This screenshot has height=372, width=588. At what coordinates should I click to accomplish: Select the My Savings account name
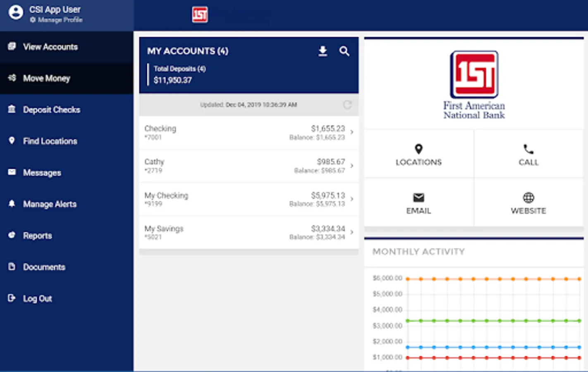tap(164, 229)
